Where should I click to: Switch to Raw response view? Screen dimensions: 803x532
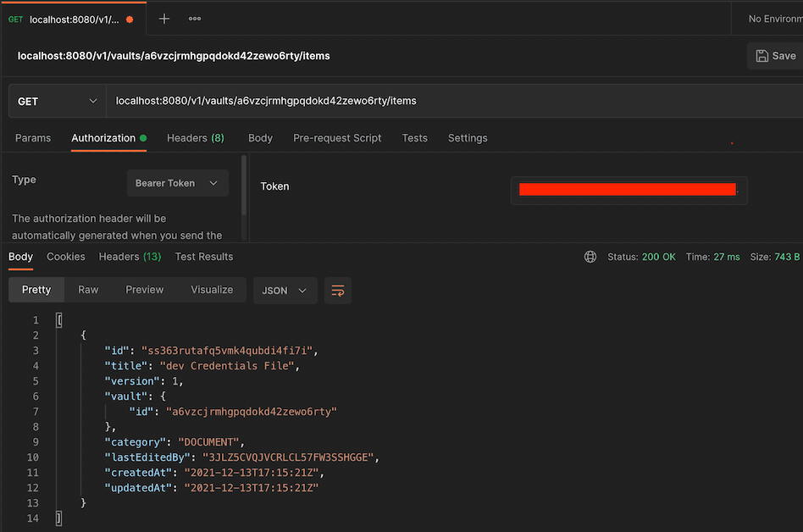pyautogui.click(x=88, y=290)
